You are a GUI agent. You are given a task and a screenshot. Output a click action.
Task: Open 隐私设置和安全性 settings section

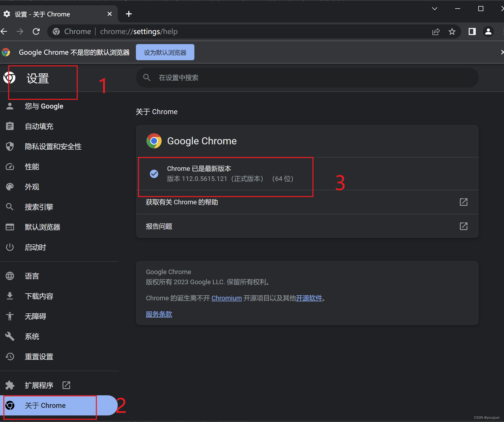(x=53, y=146)
